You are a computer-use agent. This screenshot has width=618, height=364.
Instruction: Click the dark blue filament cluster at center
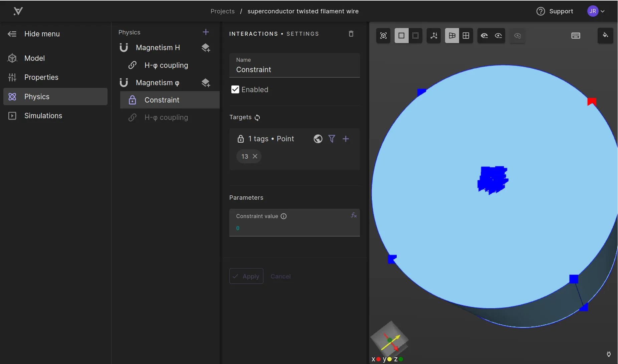click(x=493, y=180)
